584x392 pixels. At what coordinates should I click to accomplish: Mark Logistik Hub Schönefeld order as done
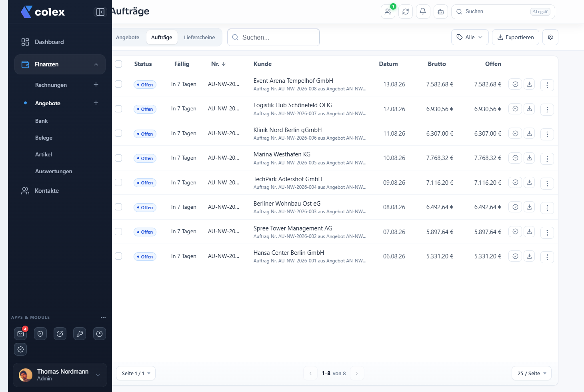[515, 109]
